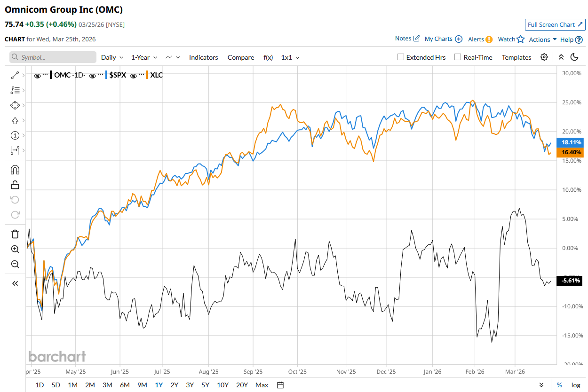The height and width of the screenshot is (392, 588).
Task: Focus the Symbol search field
Action: pyautogui.click(x=53, y=57)
